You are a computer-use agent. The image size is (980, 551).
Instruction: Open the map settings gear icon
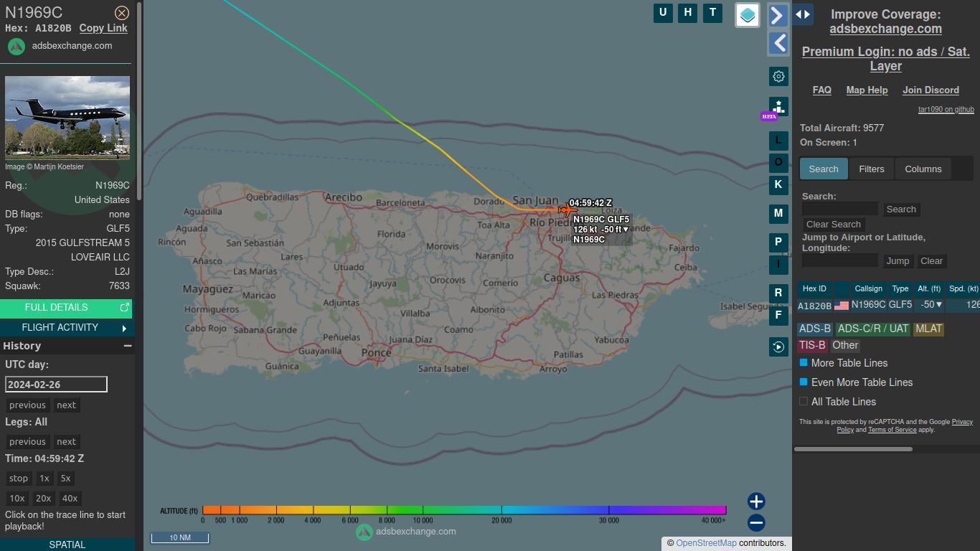point(778,77)
